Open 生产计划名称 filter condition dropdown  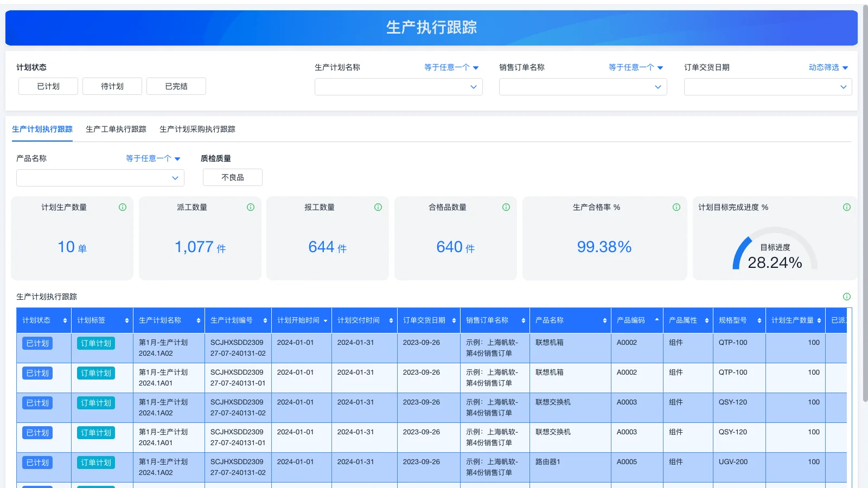tap(451, 67)
